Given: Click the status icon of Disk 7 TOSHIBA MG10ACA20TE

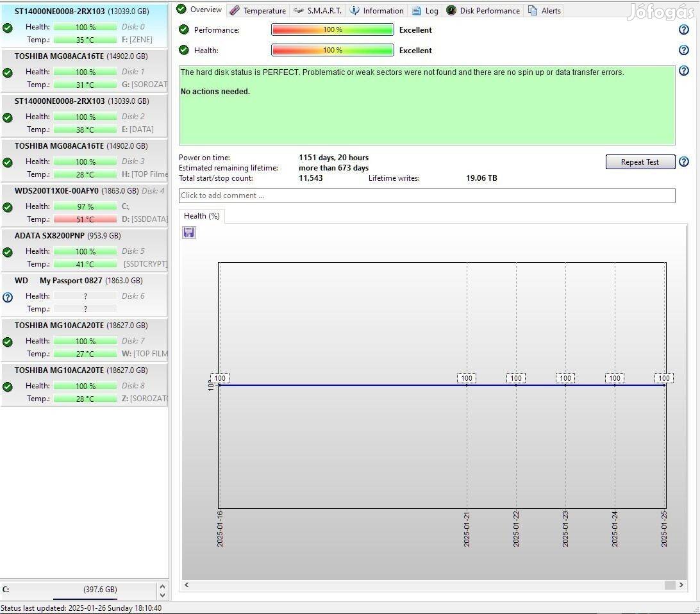Looking at the screenshot, I should point(8,342).
